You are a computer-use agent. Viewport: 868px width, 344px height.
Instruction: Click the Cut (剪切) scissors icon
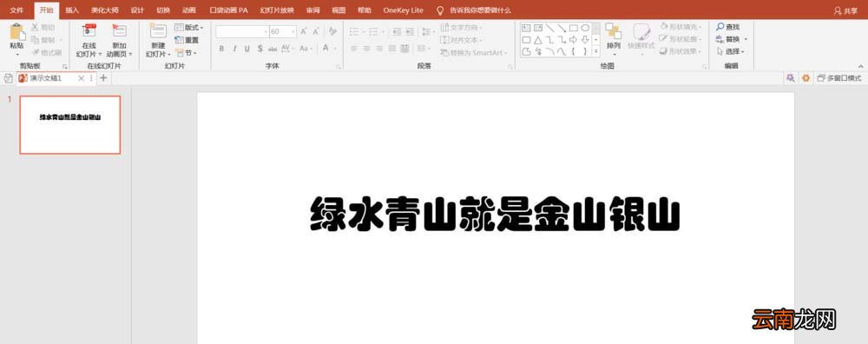35,27
